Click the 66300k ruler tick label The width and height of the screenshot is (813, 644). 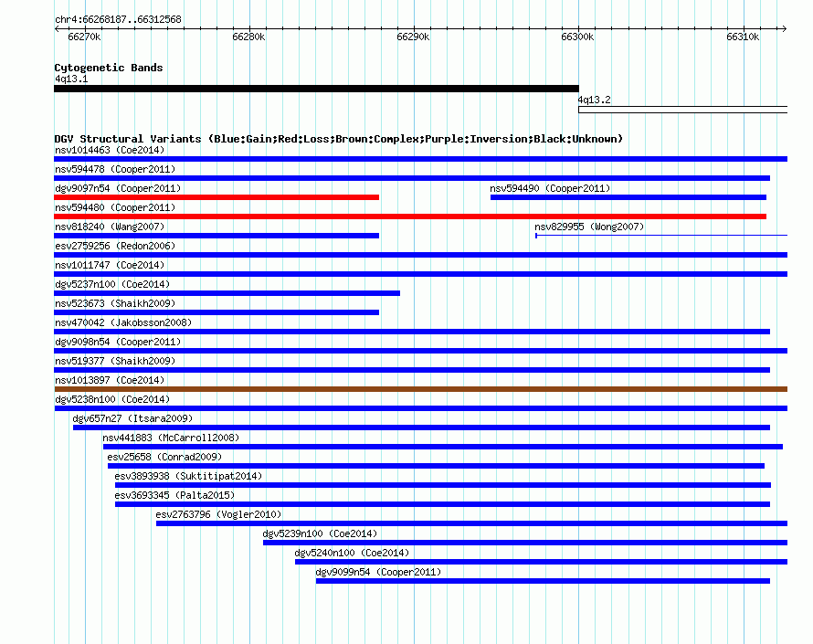point(577,37)
